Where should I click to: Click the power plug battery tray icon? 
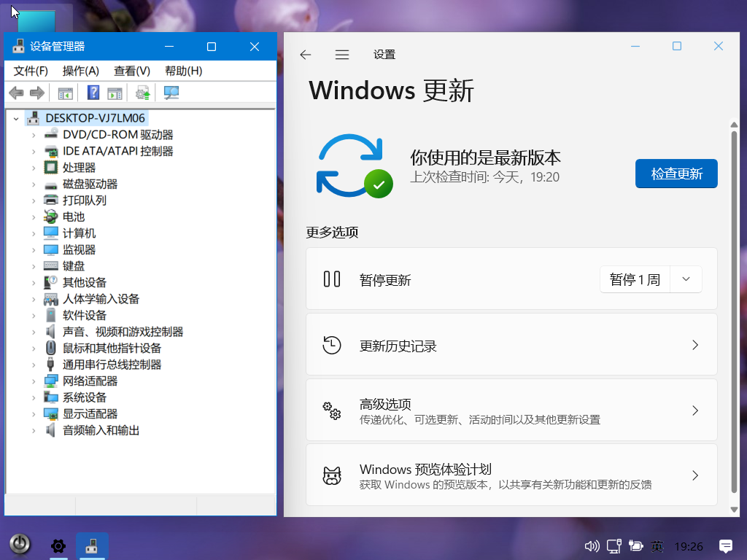coord(635,545)
